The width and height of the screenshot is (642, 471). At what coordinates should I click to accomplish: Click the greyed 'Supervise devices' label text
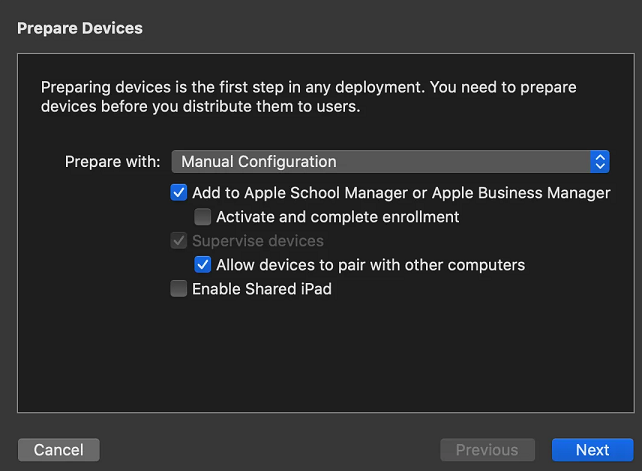(x=258, y=241)
